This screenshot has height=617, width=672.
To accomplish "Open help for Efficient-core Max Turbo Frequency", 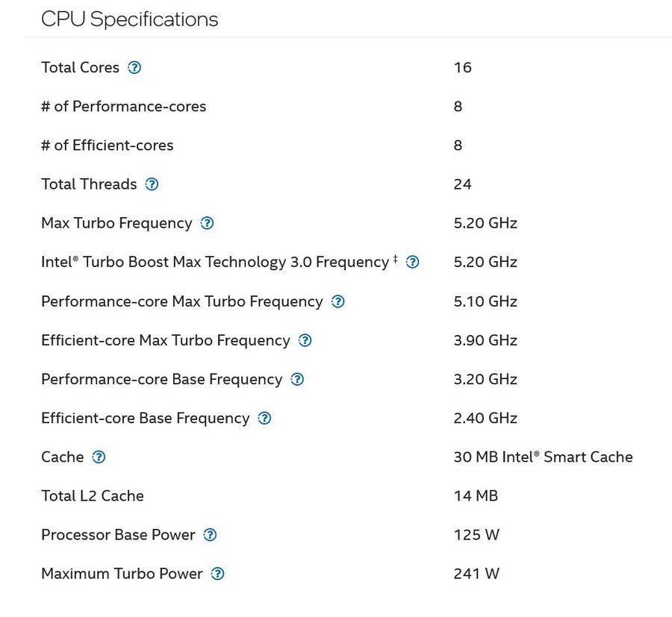I will tap(305, 340).
